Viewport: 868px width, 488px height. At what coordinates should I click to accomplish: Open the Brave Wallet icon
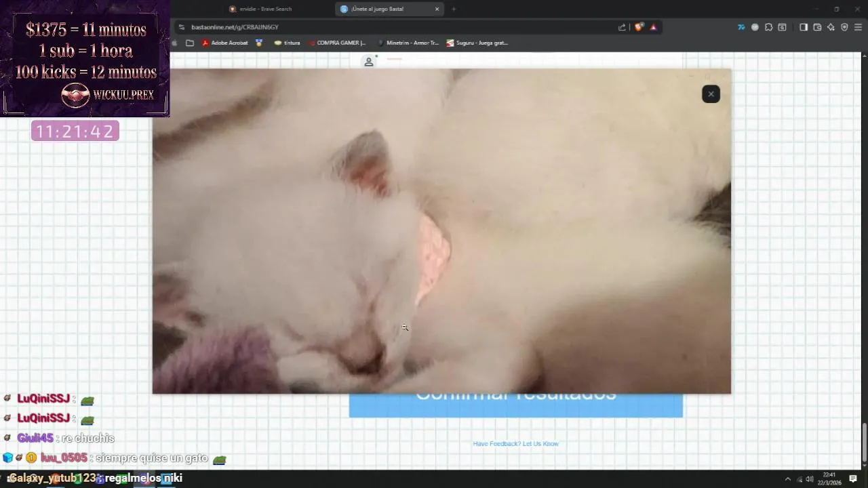pyautogui.click(x=817, y=27)
